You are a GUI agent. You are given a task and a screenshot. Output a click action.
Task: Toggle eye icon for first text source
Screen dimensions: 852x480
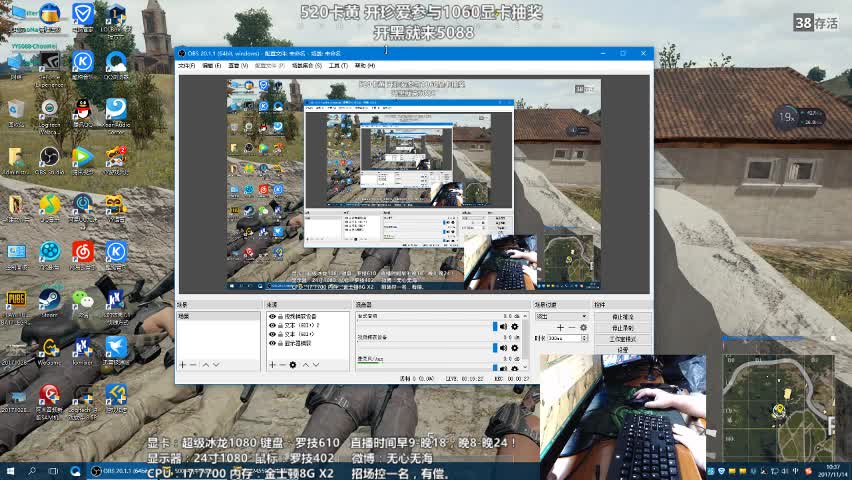coord(272,325)
